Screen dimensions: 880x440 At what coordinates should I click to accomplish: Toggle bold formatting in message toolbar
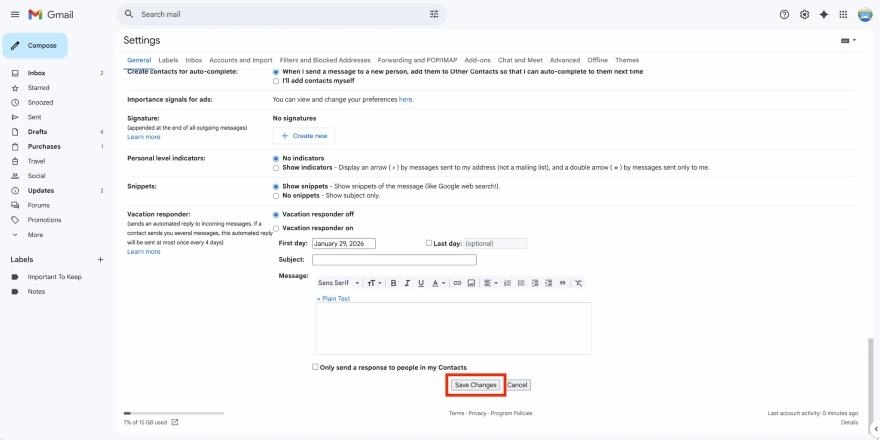coord(393,283)
